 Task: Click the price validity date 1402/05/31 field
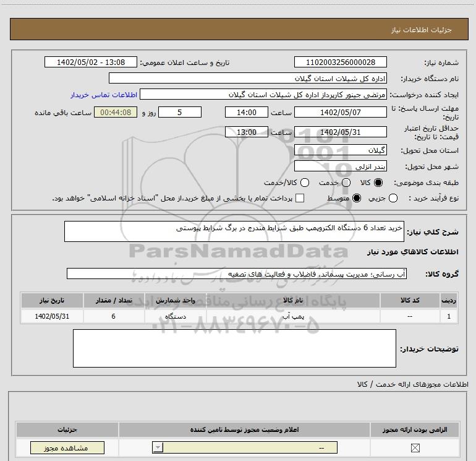point(340,132)
